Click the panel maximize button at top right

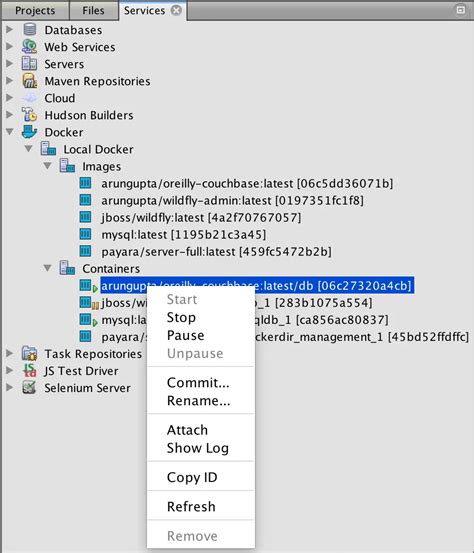coord(460,10)
